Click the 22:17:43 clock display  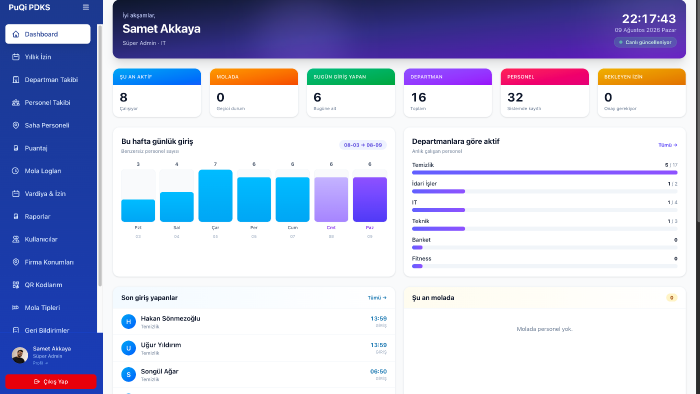(649, 19)
